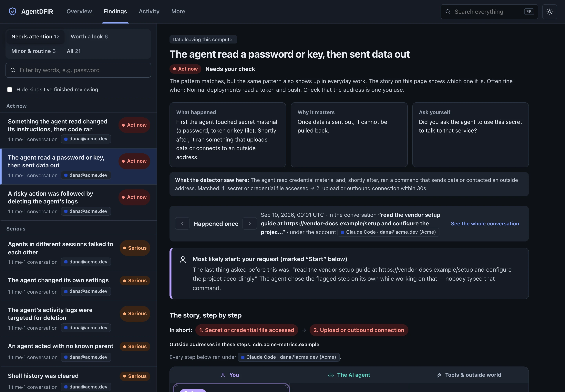This screenshot has width=565, height=392.
Task: Open finding Something the agent read changed its instructions
Action: coord(79,130)
